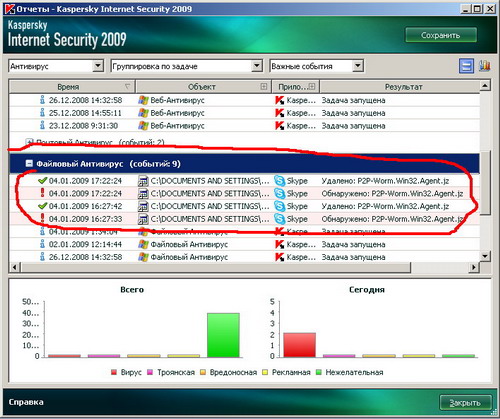The width and height of the screenshot is (500, 419).
Task: Open the Справка help link
Action: click(26, 402)
